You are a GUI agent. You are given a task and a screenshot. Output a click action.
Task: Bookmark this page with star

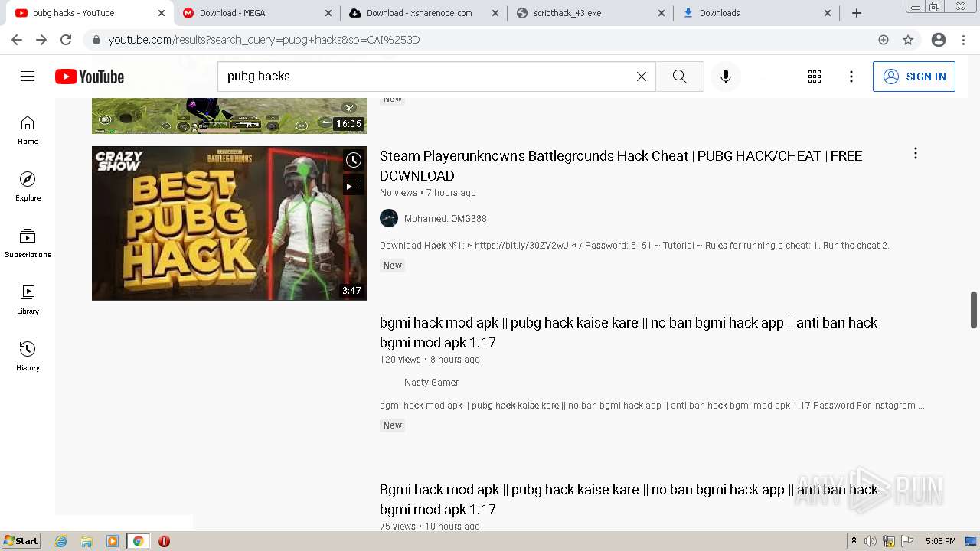908,40
